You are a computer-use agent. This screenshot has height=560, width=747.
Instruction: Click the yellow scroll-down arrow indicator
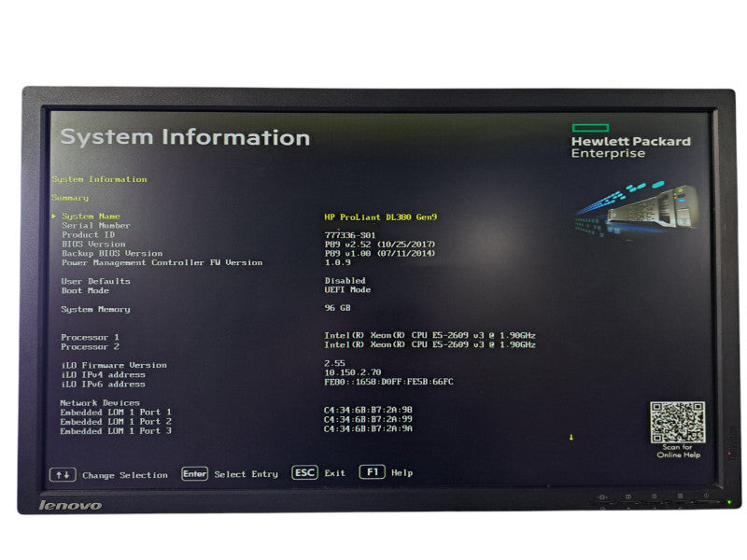[571, 437]
